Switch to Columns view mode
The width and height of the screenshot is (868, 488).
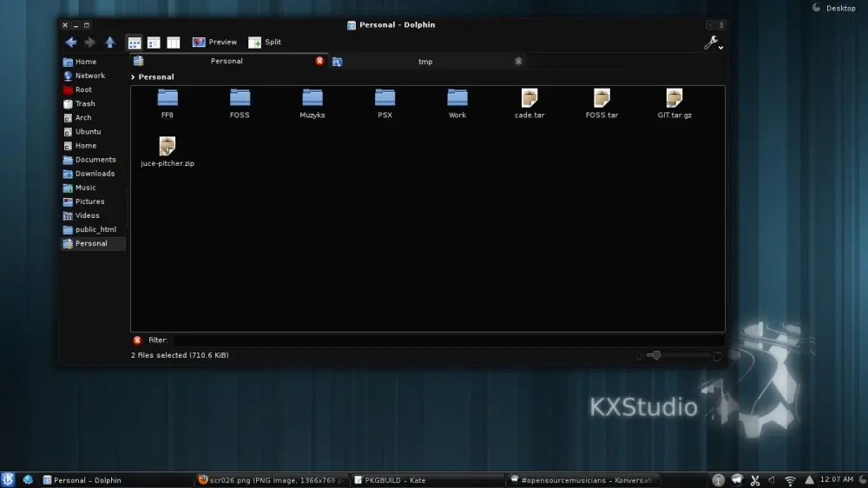174,43
